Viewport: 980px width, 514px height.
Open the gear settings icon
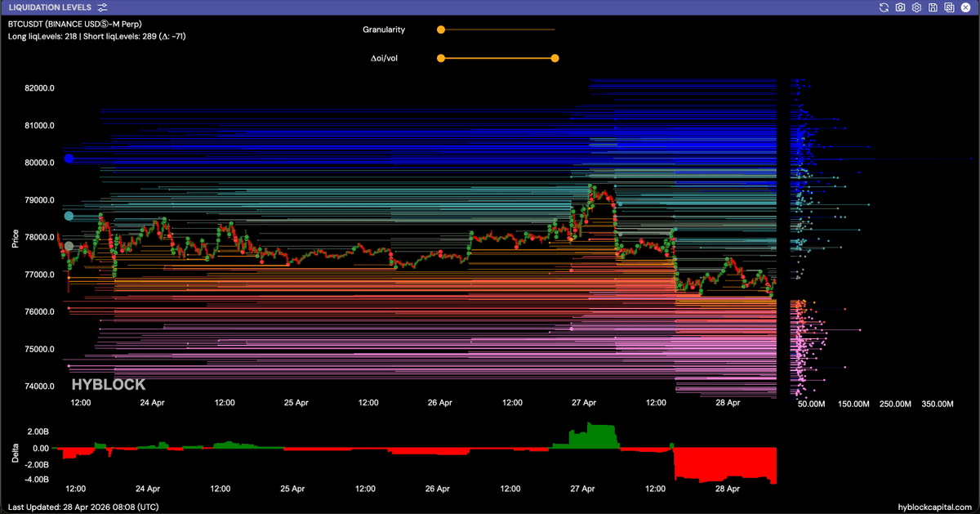(x=916, y=7)
